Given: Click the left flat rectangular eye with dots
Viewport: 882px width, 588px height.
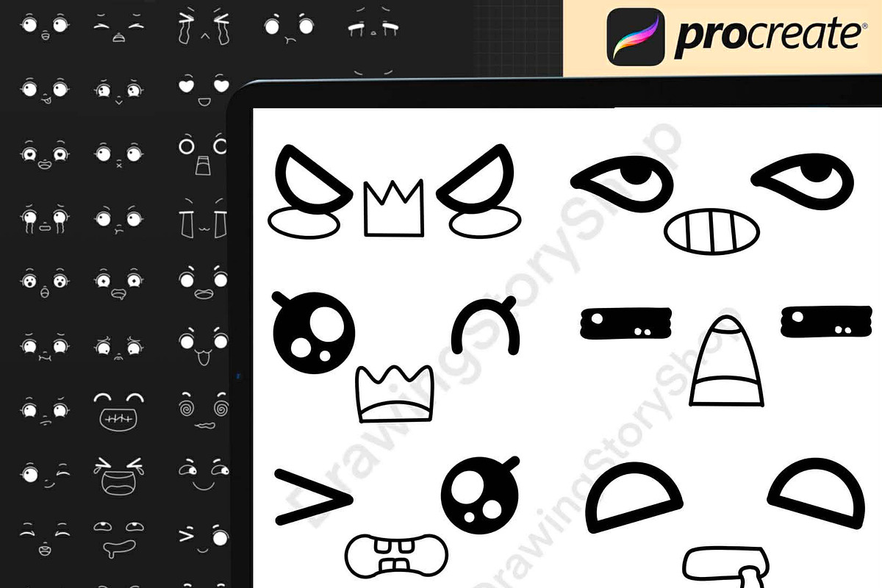Looking at the screenshot, I should point(625,323).
